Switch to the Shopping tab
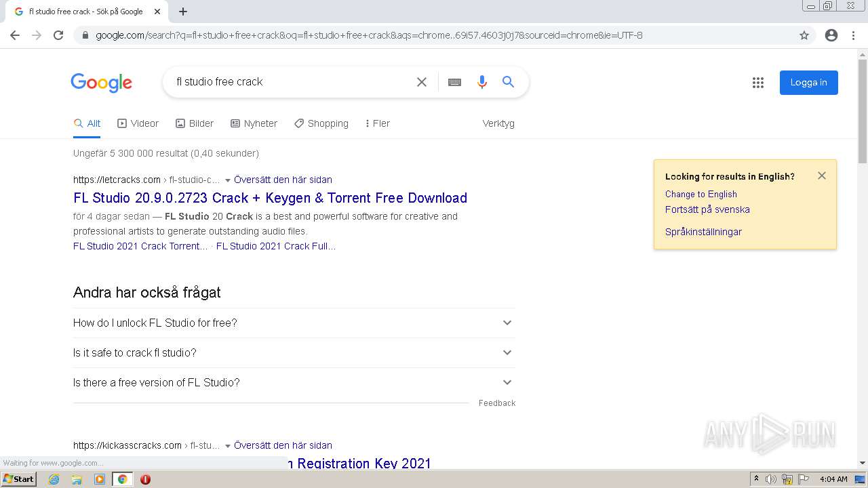This screenshot has width=868, height=488. pos(321,123)
